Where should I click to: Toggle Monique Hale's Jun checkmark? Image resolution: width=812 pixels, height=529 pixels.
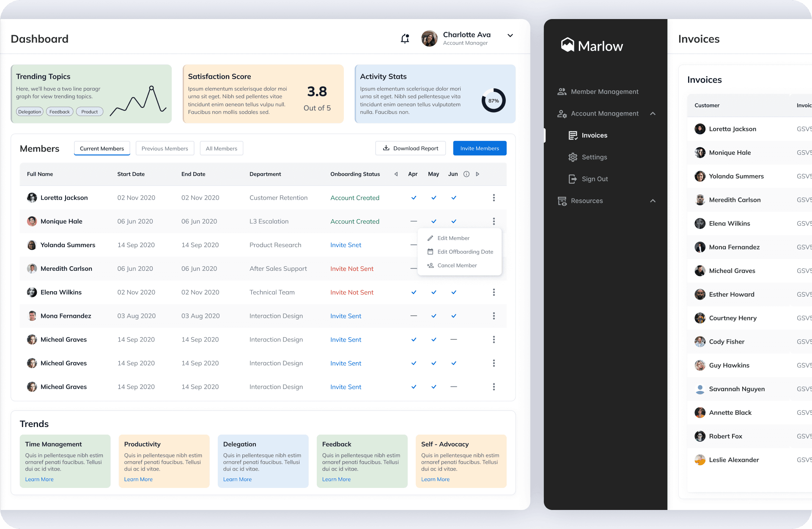pyautogui.click(x=453, y=221)
